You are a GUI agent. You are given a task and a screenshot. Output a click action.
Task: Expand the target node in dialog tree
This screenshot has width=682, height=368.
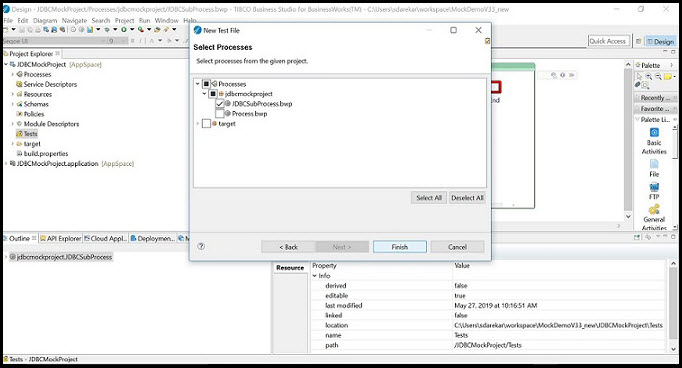pos(197,124)
